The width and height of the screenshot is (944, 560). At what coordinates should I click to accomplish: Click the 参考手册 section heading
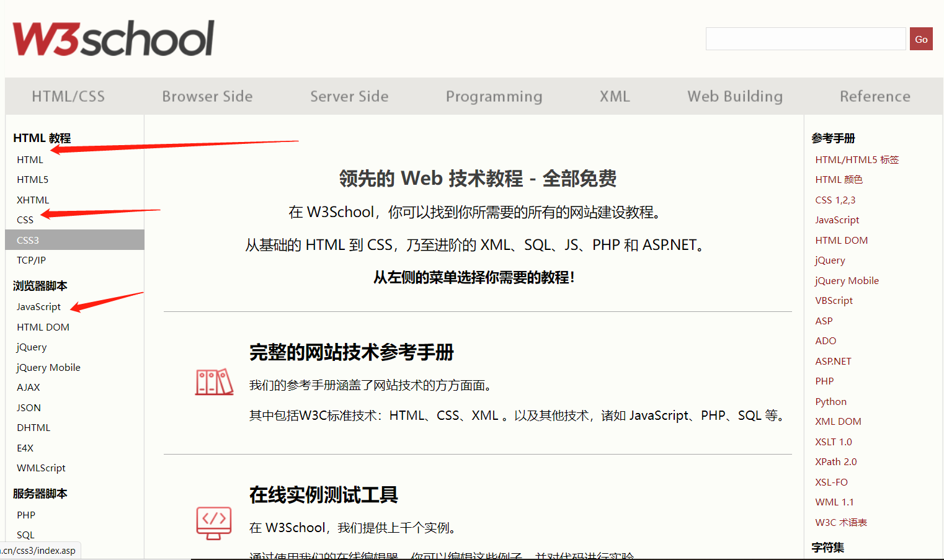pyautogui.click(x=833, y=138)
